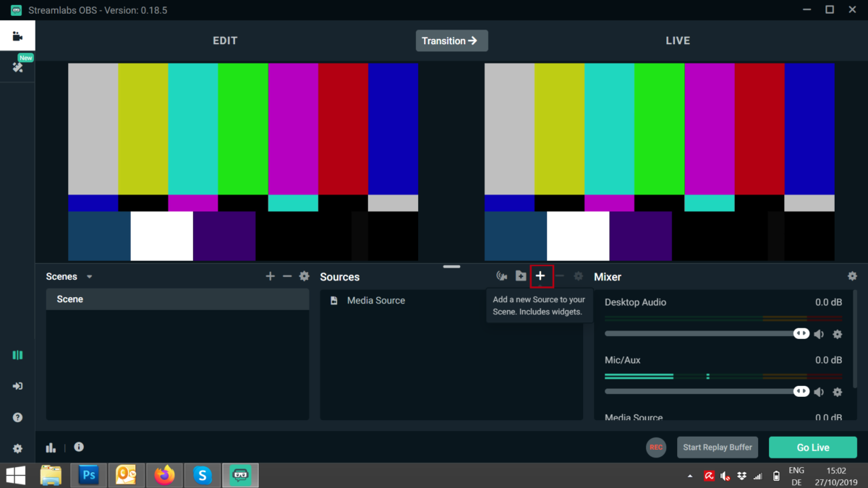Toggle the Desktop Audio stereo balance control
Screen dimensions: 868x488
(x=801, y=333)
